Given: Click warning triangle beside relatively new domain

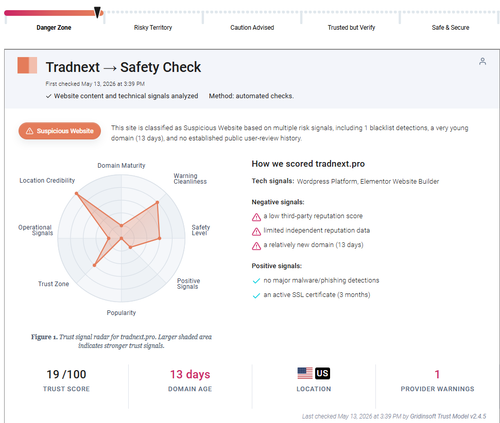Looking at the screenshot, I should (256, 246).
